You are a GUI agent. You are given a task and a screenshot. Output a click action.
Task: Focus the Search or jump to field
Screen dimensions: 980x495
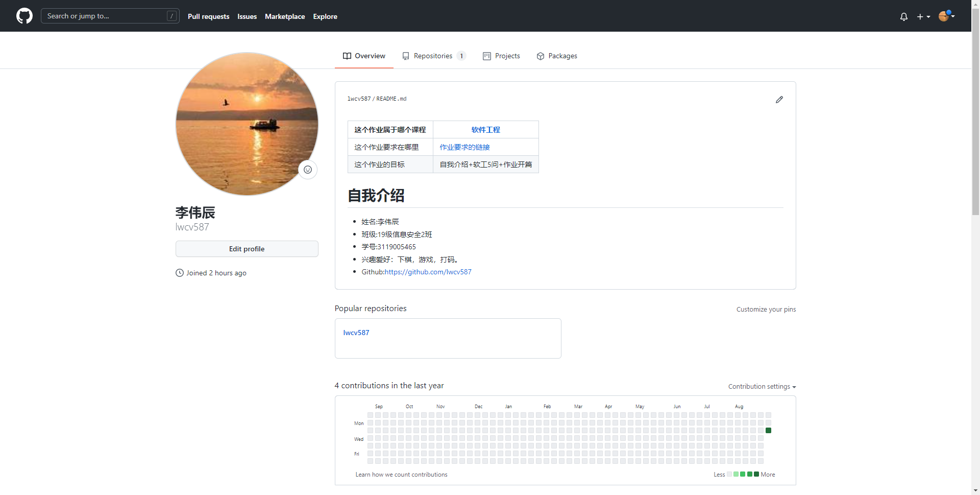pos(110,16)
